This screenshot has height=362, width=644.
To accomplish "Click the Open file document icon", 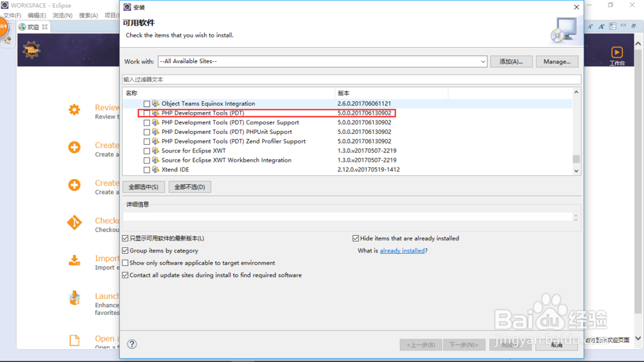I will (x=74, y=340).
